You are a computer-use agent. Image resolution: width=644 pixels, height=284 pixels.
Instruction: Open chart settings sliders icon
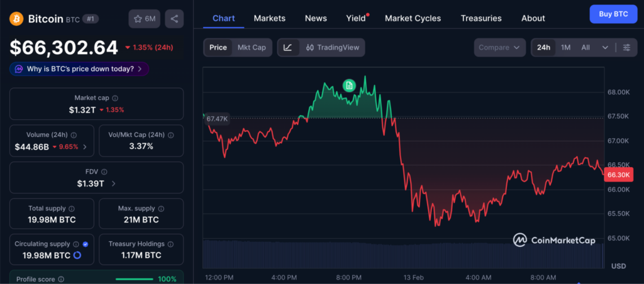[626, 47]
